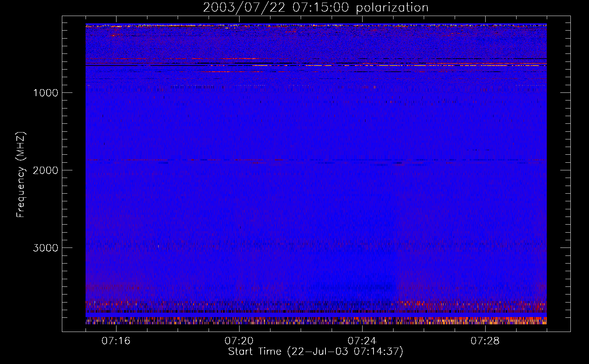The image size is (589, 364).
Task: Click the 07:20 time tick label
Action: [x=239, y=341]
